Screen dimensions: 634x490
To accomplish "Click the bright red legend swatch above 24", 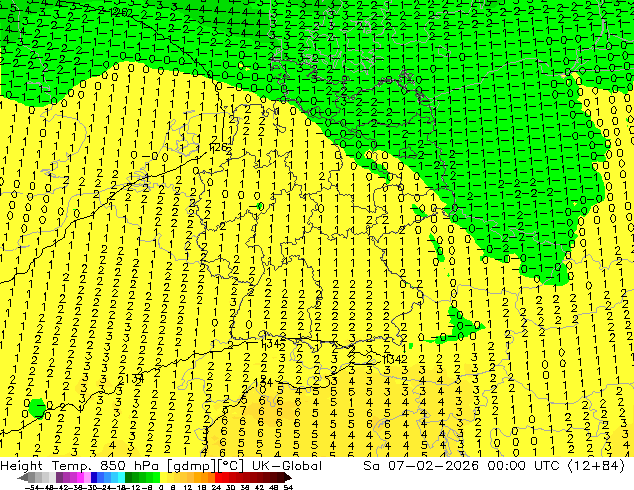I will pos(218,477).
